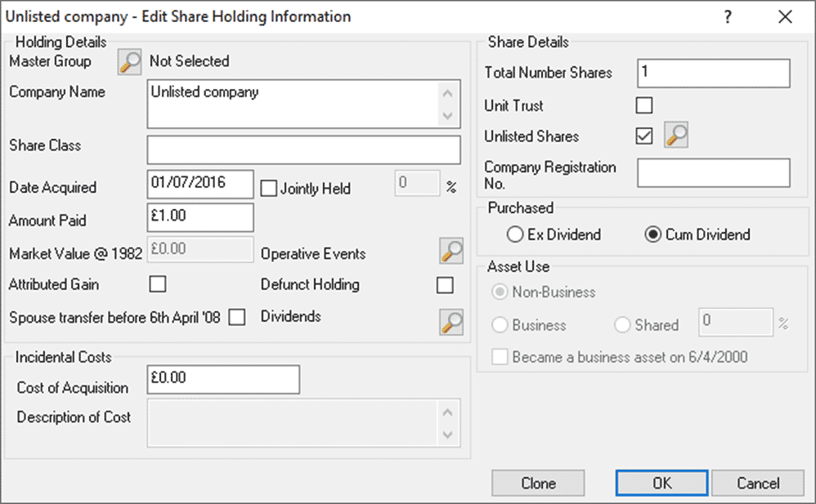Open the Operative Events lookup

pyautogui.click(x=451, y=252)
